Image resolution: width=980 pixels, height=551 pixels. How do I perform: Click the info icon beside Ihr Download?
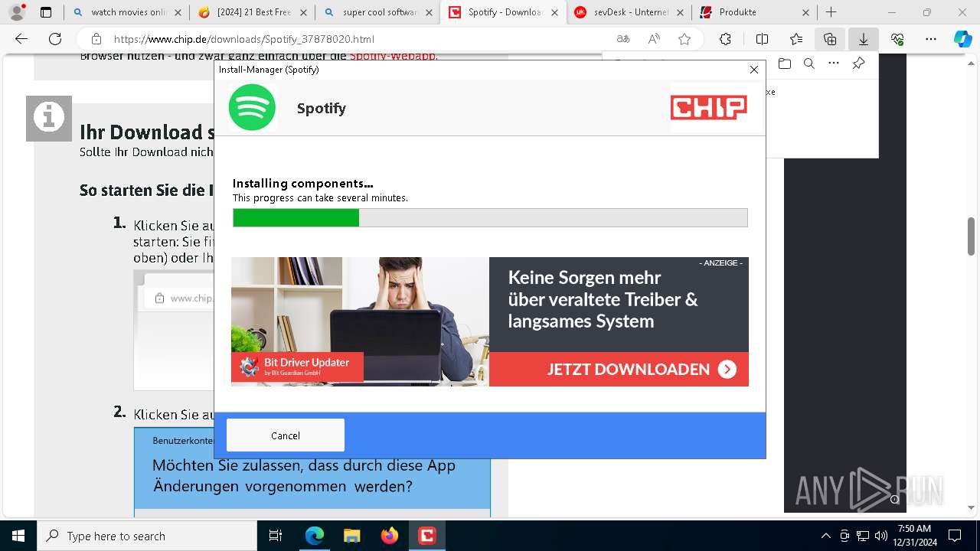pyautogui.click(x=49, y=119)
